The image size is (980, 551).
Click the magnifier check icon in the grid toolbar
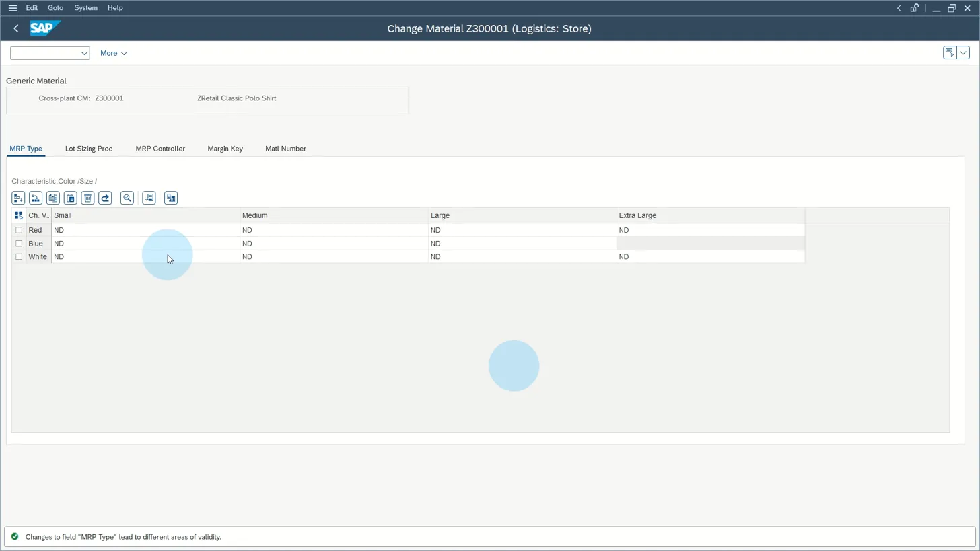(x=127, y=198)
